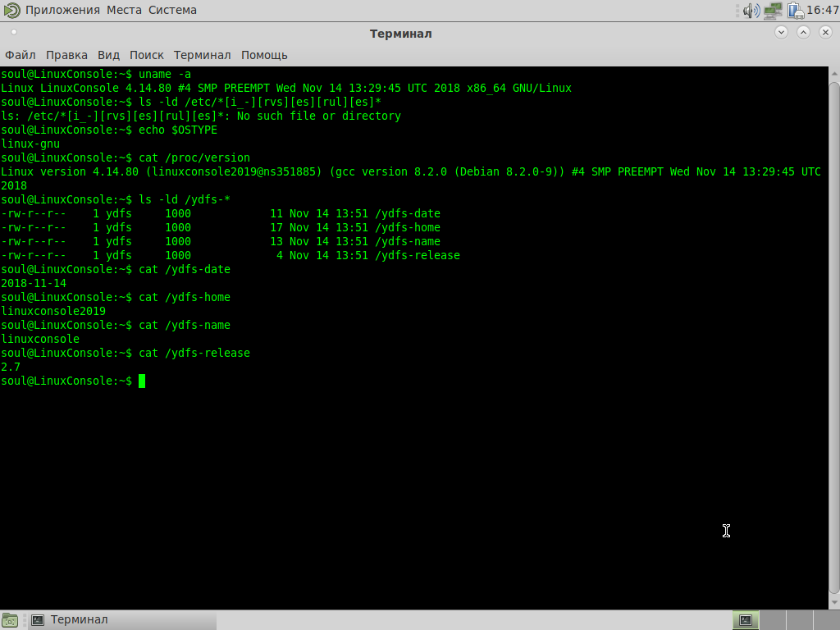The width and height of the screenshot is (840, 630).
Task: Click the MATE logo icon in top panel
Action: point(11,10)
